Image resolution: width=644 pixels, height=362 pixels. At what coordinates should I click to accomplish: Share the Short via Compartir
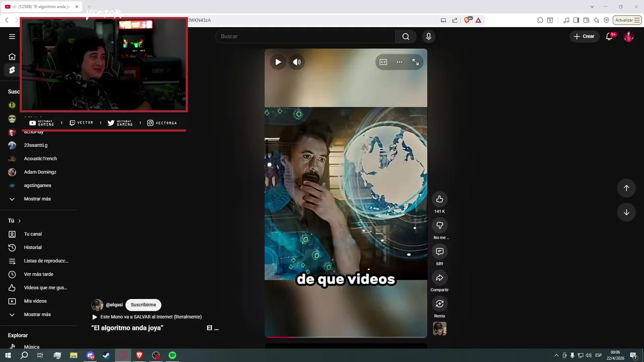point(440,278)
